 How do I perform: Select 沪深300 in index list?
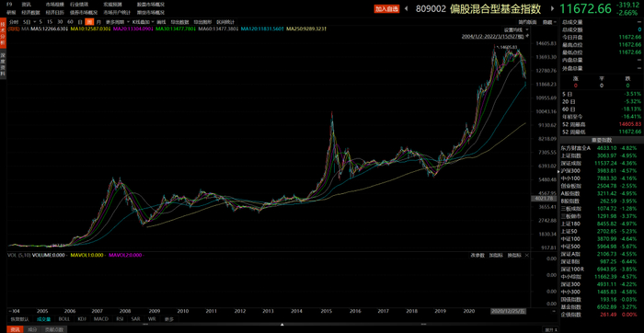point(601,170)
